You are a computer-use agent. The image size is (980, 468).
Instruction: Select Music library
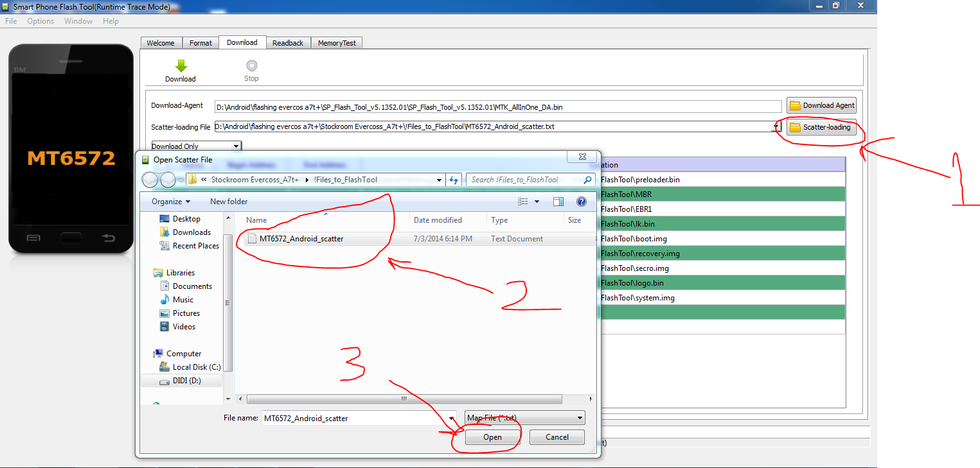pos(183,300)
